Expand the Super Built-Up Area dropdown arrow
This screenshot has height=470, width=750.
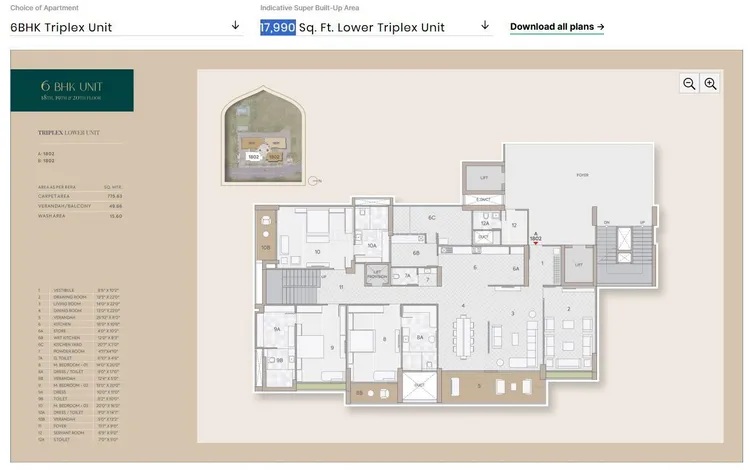click(485, 25)
